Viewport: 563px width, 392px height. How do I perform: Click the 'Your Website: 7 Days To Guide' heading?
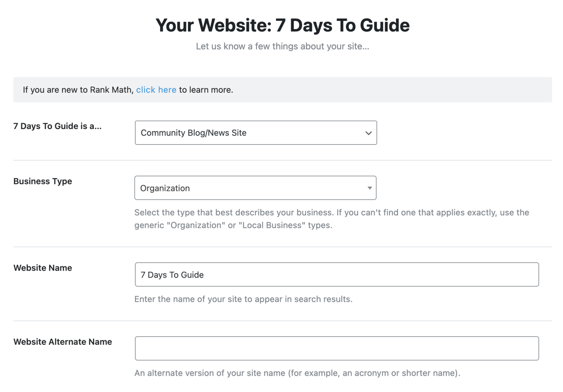click(282, 25)
